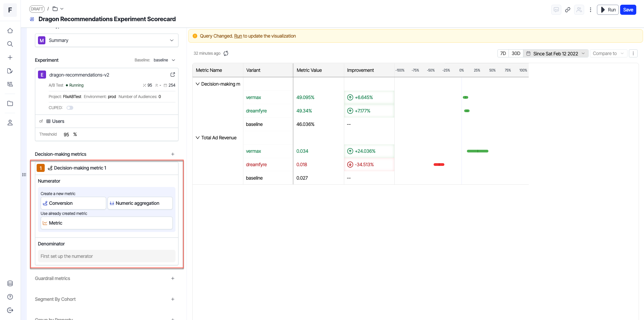Click the -34.513% improvement cell
This screenshot has height=320, width=644.
click(x=369, y=165)
